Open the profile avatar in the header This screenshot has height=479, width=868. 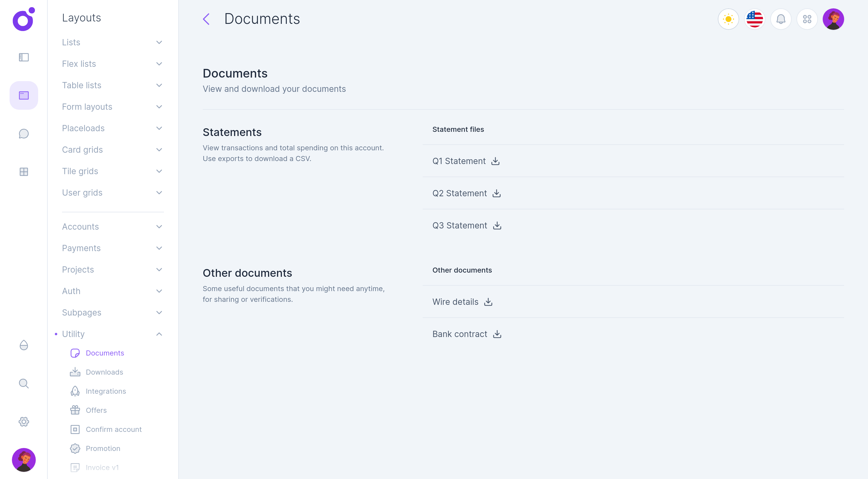pyautogui.click(x=834, y=19)
